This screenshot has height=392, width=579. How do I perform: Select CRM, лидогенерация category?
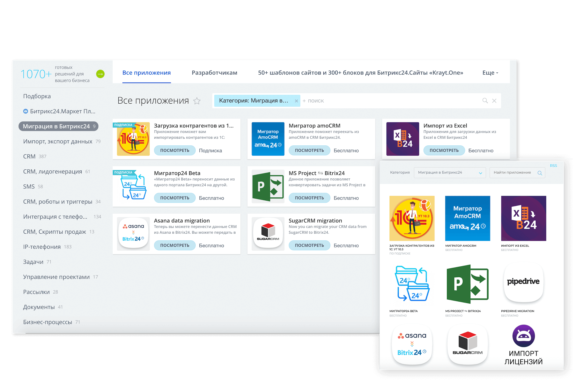tap(56, 171)
